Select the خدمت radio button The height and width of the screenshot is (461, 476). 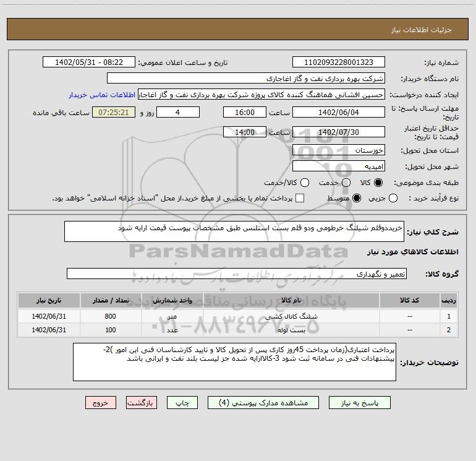346,183
